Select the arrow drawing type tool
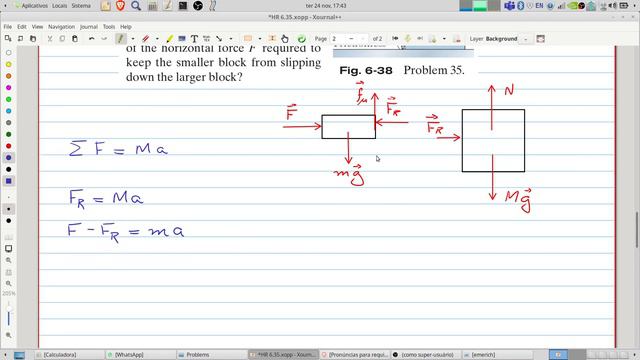 [x=219, y=39]
